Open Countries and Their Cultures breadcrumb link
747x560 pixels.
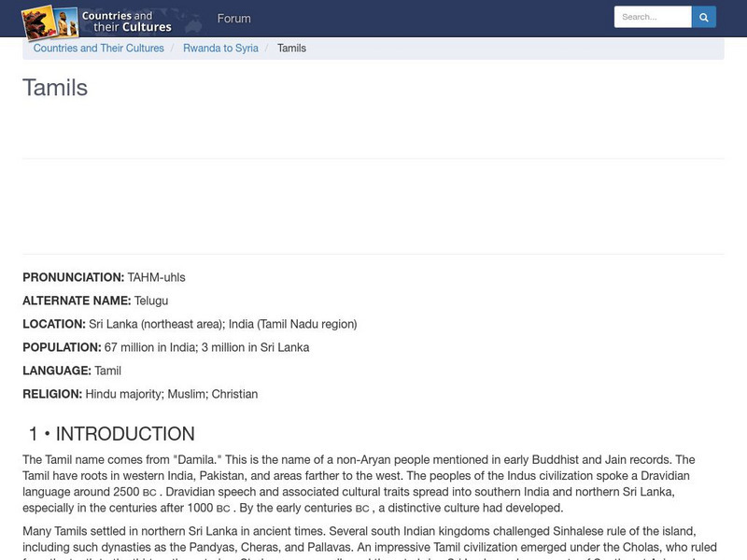[x=99, y=49]
